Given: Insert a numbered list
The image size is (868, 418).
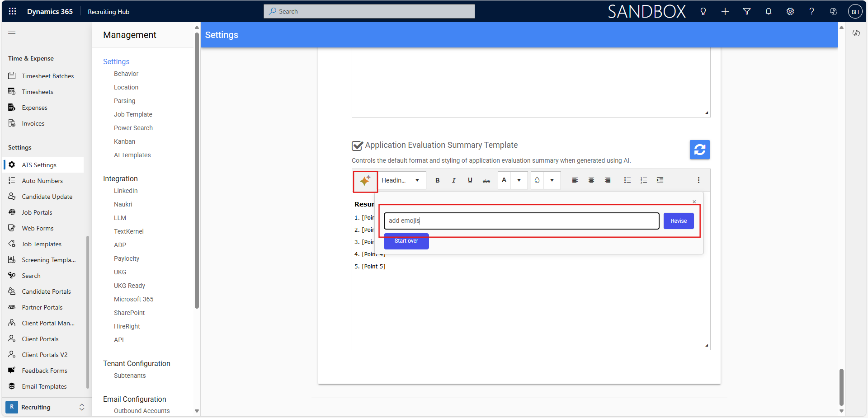Looking at the screenshot, I should click(x=643, y=180).
